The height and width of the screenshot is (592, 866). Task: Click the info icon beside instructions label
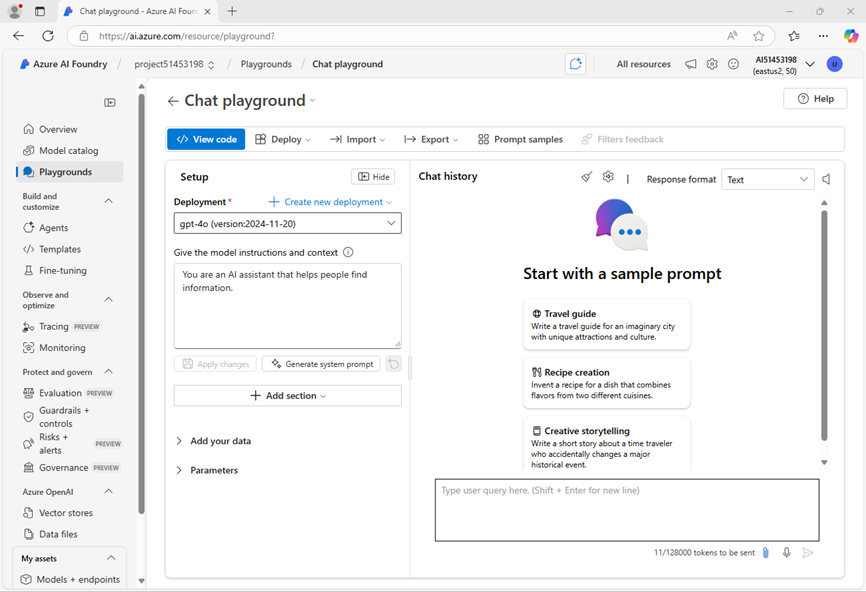(348, 252)
